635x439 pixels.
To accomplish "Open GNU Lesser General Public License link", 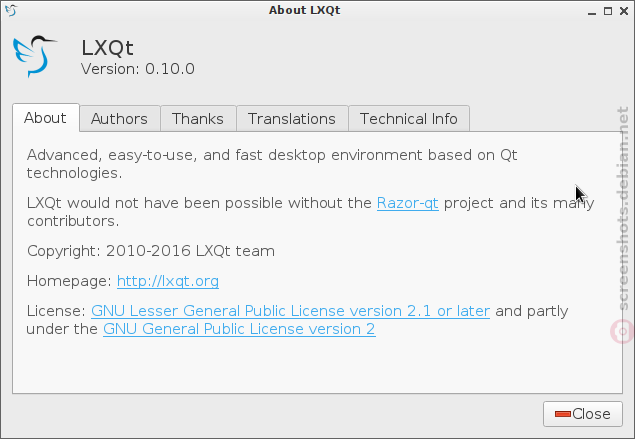I will pyautogui.click(x=290, y=311).
